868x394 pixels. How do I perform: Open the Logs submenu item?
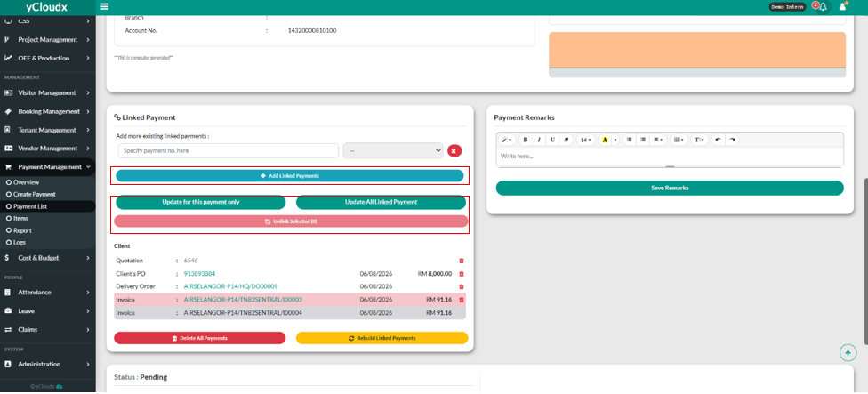[20, 243]
